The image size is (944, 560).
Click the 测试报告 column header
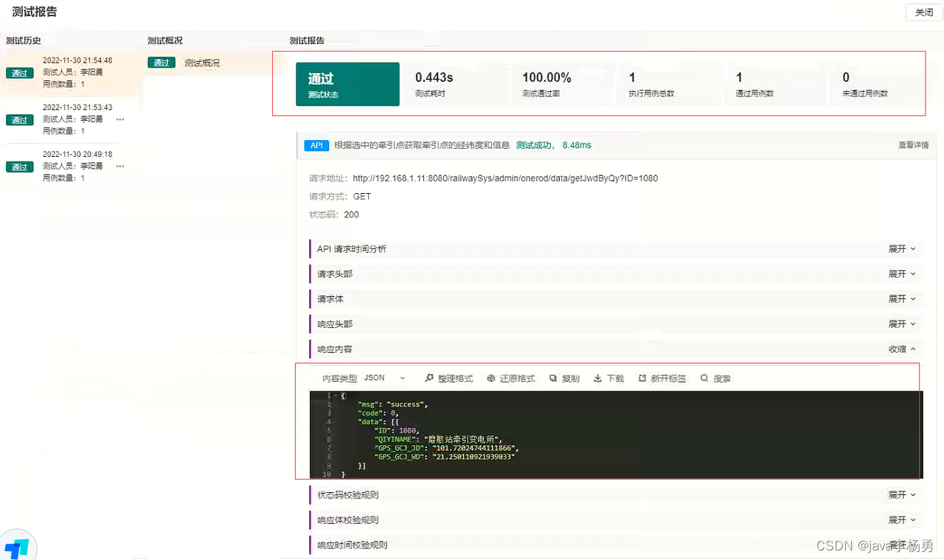(x=307, y=41)
